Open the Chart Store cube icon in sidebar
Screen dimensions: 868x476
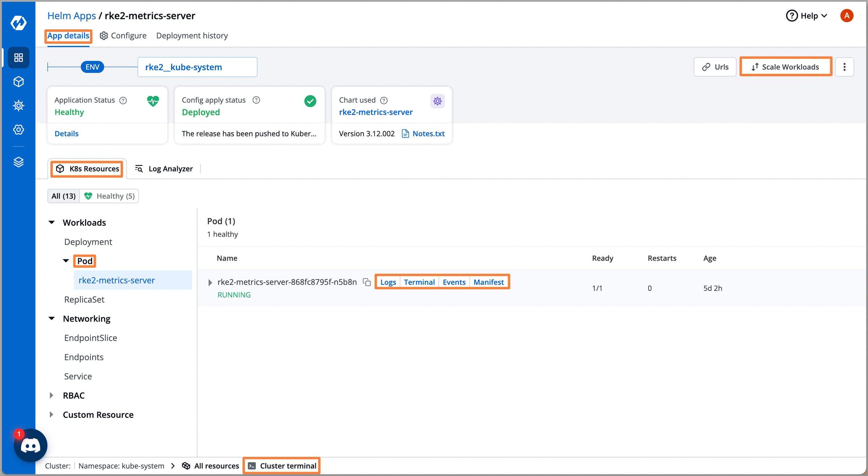[18, 82]
